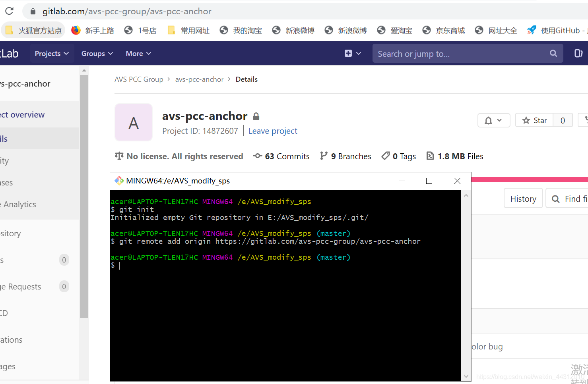Open the notification bell dropdown
The width and height of the screenshot is (588, 384).
click(494, 120)
